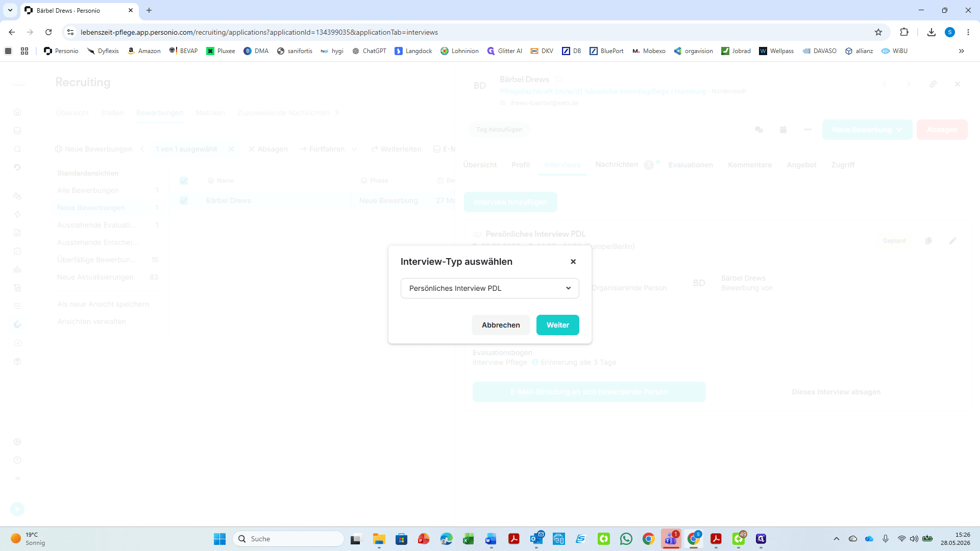The image size is (980, 551).
Task: Expand the Fortfahren dropdown arrow
Action: point(354,149)
